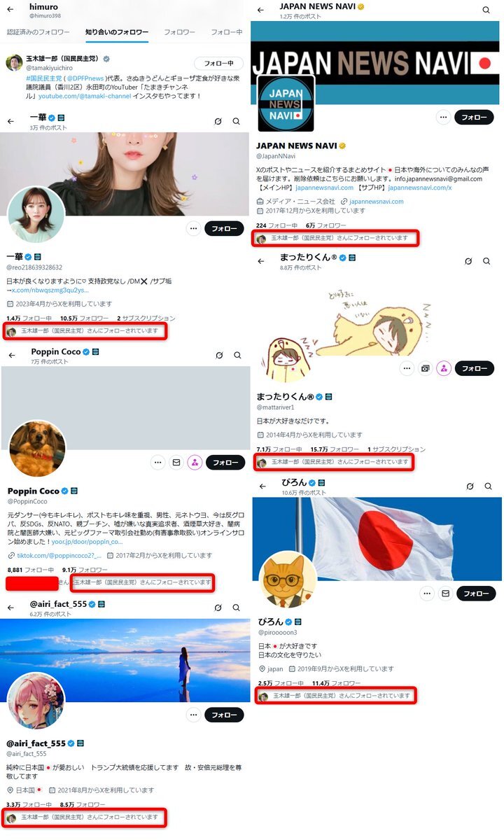Open more options on @airi_fact_555 profile

tap(193, 715)
